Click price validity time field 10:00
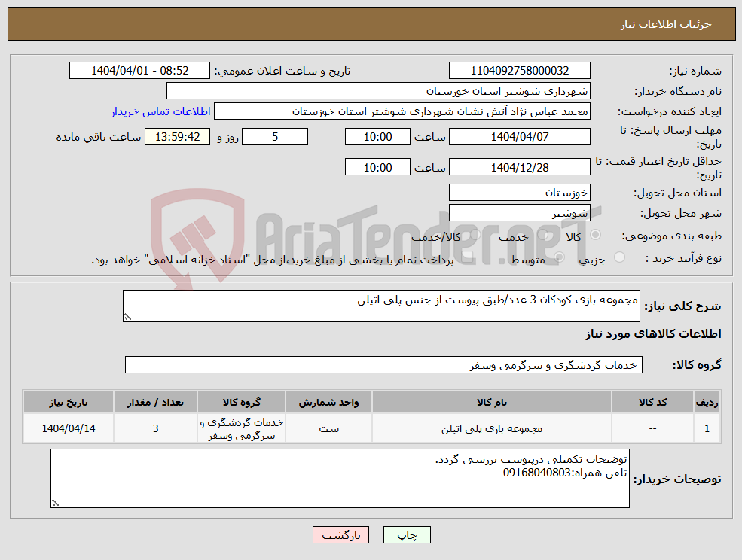Screen dimensions: 742x560 pyautogui.click(x=377, y=167)
